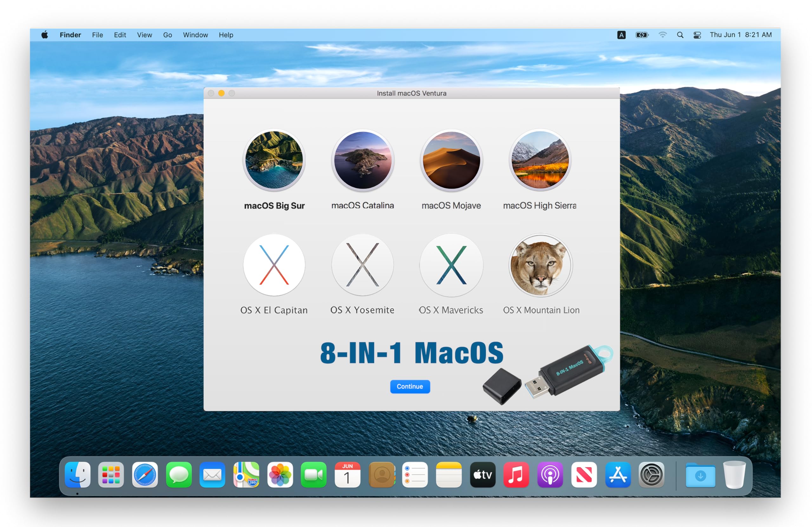Click the macOS Big Sur label
This screenshot has height=527, width=812.
click(274, 206)
